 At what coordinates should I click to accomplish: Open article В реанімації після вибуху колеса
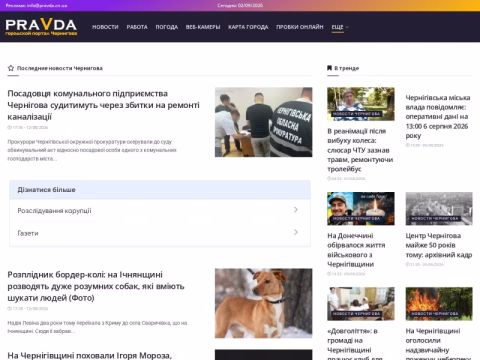360,150
